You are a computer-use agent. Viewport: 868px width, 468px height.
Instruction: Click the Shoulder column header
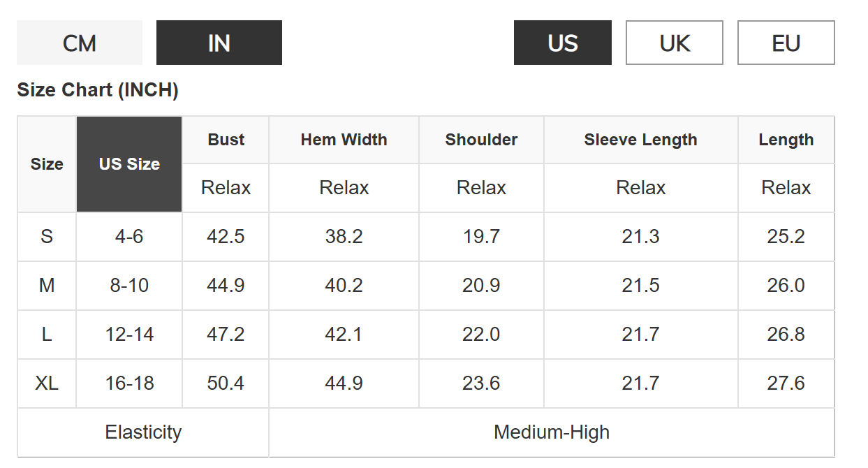click(481, 140)
